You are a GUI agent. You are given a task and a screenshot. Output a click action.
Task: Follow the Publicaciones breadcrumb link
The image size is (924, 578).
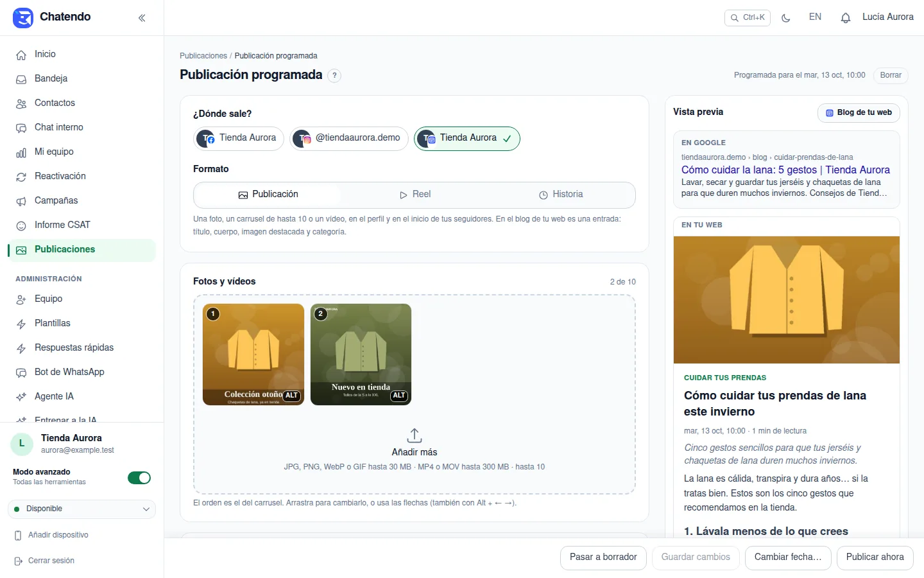203,56
